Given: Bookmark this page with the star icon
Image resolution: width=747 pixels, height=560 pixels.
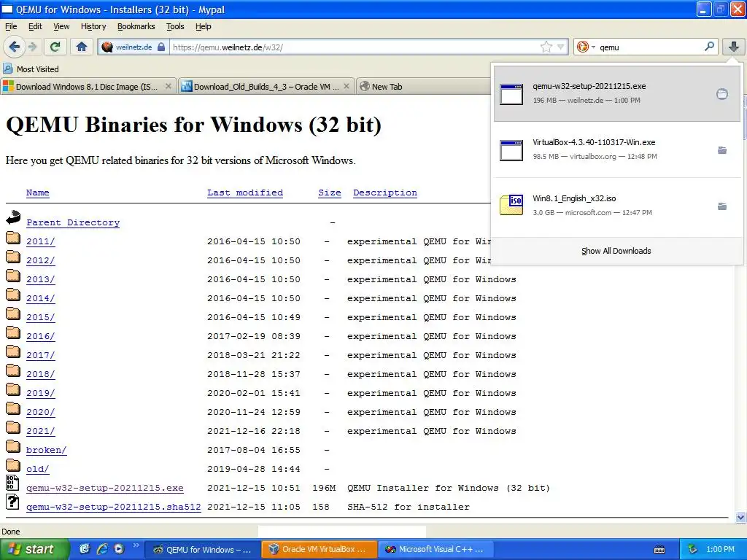Looking at the screenshot, I should coord(546,47).
